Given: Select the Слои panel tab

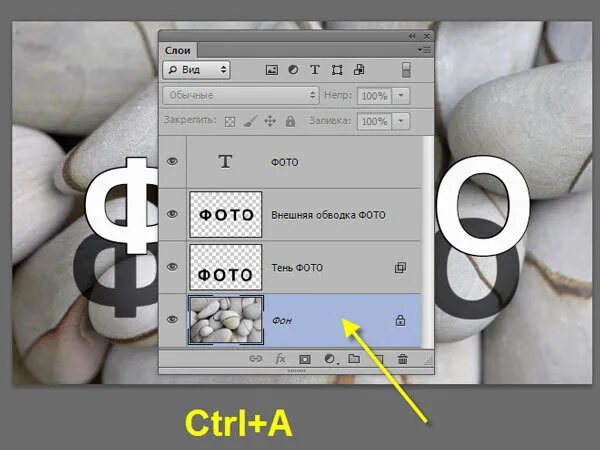Looking at the screenshot, I should tap(178, 51).
